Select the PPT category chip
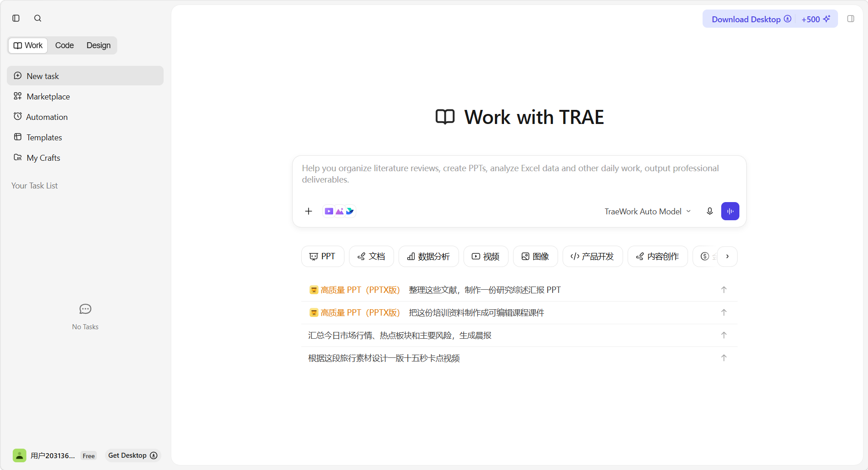The width and height of the screenshot is (868, 470). point(323,257)
